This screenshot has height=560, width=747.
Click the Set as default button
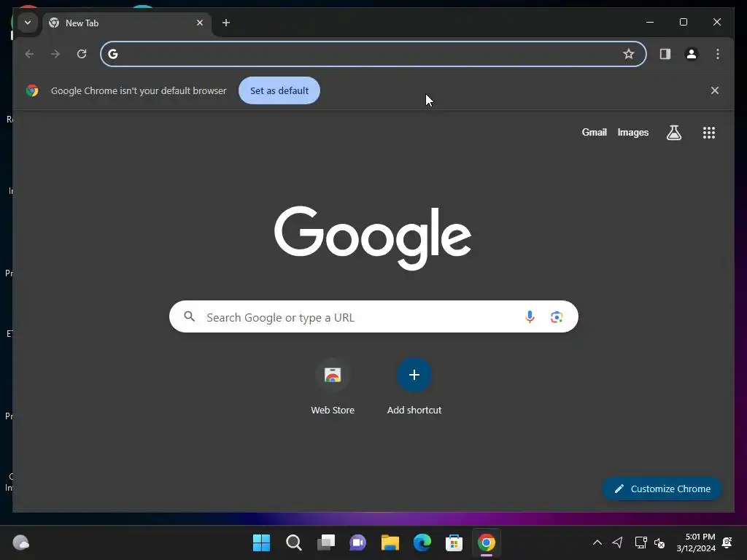pyautogui.click(x=279, y=90)
